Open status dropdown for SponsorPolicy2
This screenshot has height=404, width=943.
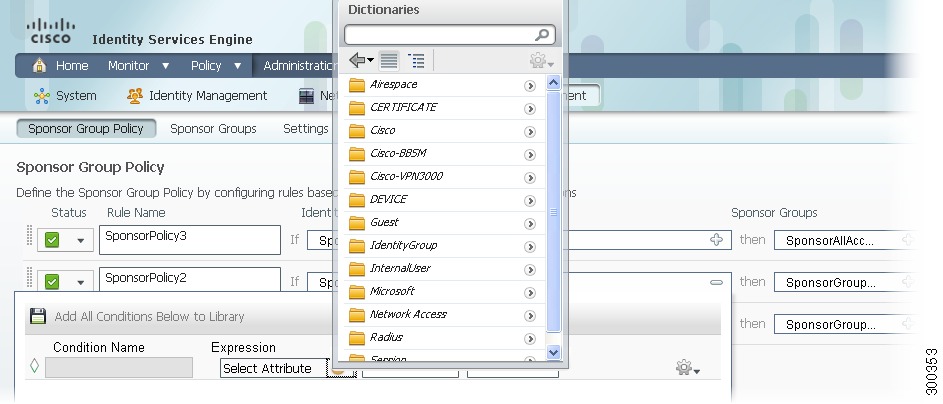[x=80, y=282]
